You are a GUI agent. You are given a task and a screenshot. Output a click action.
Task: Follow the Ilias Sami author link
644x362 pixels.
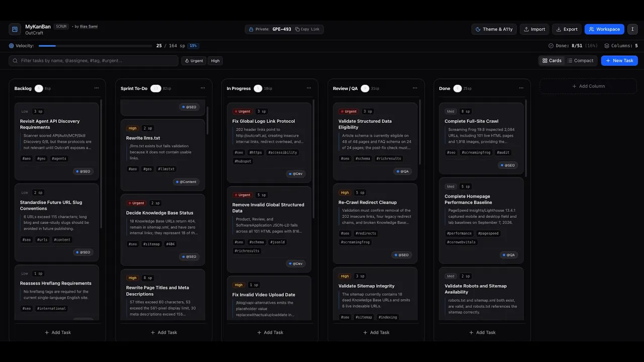pyautogui.click(x=89, y=26)
